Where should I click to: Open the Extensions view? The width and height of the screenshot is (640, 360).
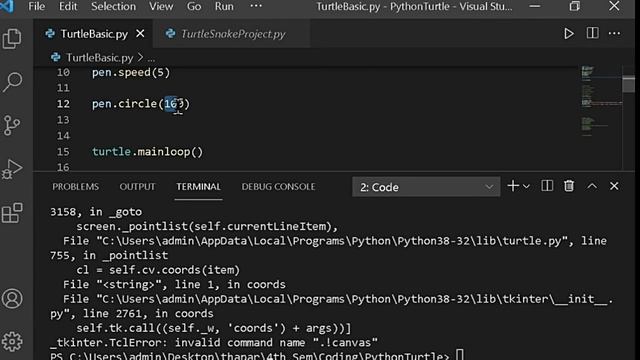point(12,213)
